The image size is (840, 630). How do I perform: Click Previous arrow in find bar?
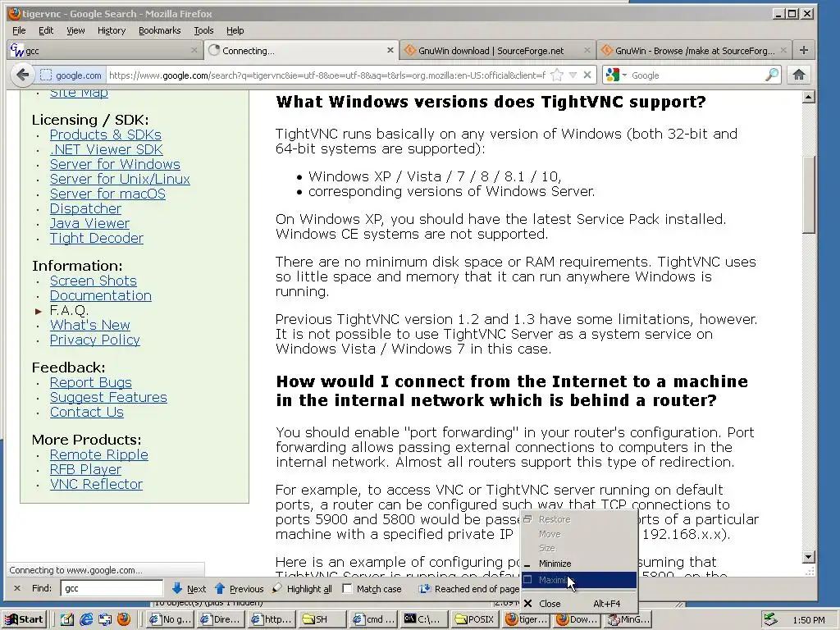coord(239,588)
